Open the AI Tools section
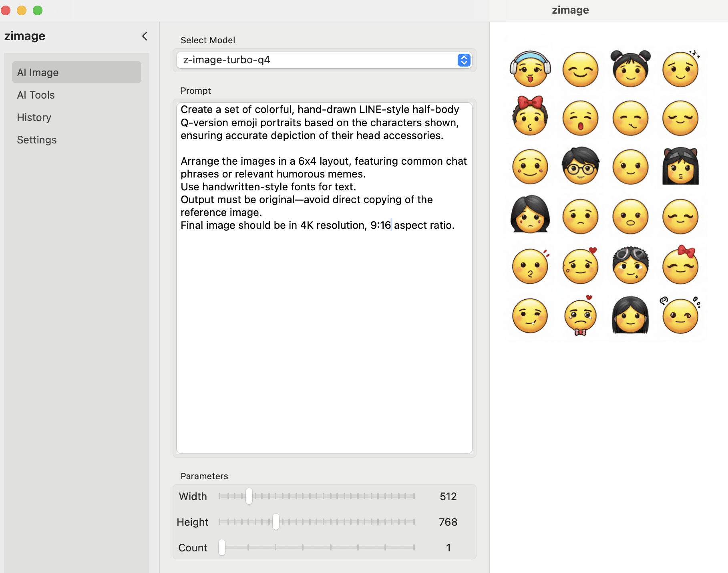The height and width of the screenshot is (573, 728). 36,95
